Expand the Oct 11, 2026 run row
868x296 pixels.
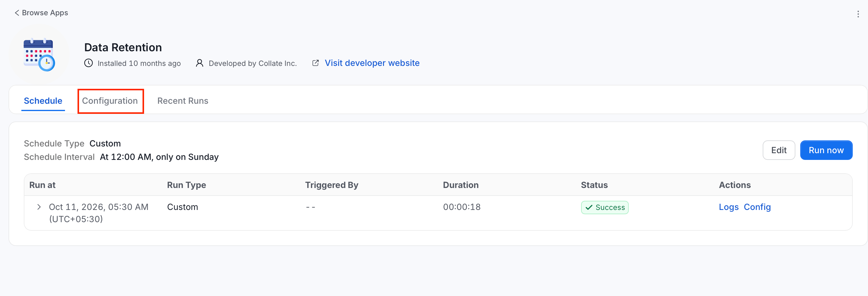[39, 207]
